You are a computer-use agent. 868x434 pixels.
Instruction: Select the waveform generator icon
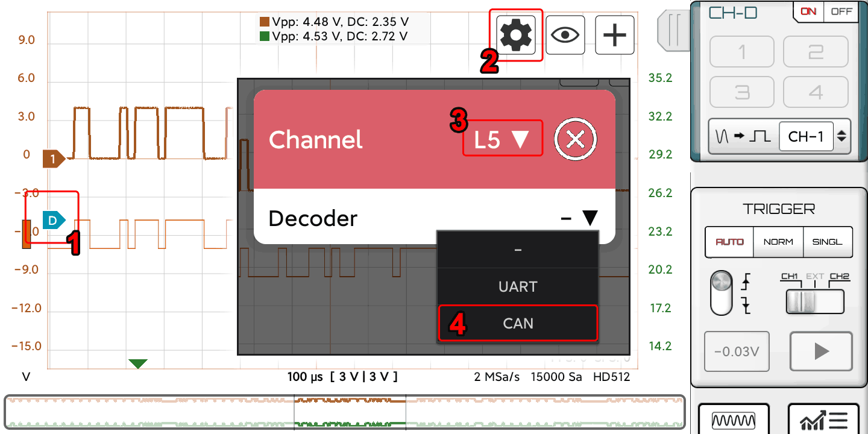(x=734, y=421)
